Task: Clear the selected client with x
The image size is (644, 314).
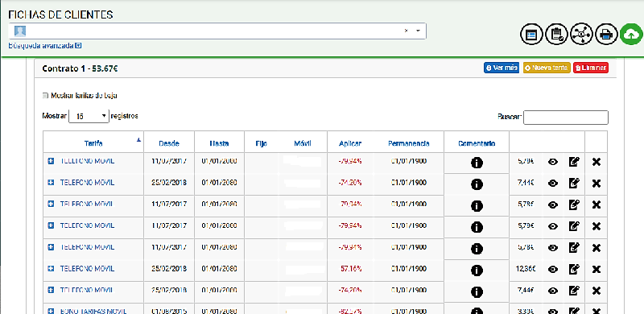Action: 407,31
